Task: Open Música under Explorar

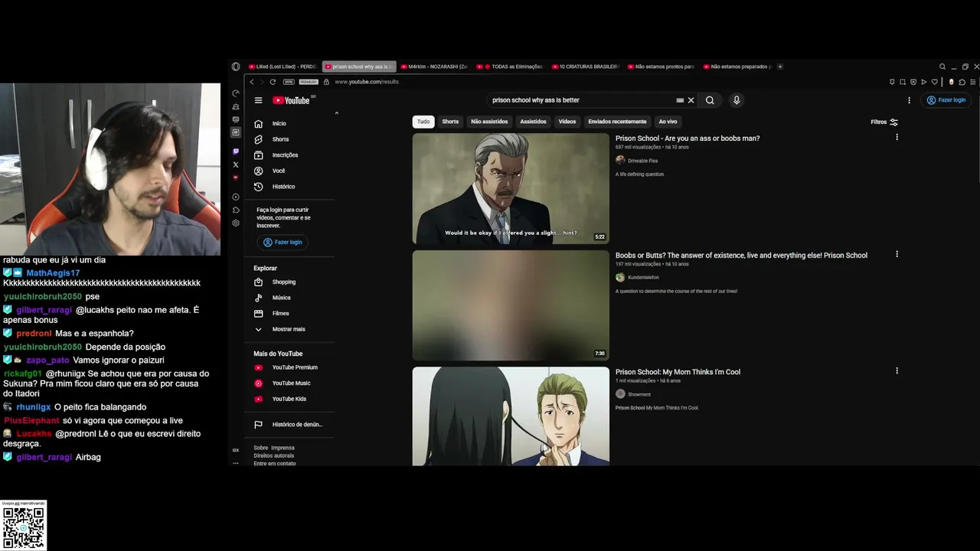Action: [x=289, y=298]
